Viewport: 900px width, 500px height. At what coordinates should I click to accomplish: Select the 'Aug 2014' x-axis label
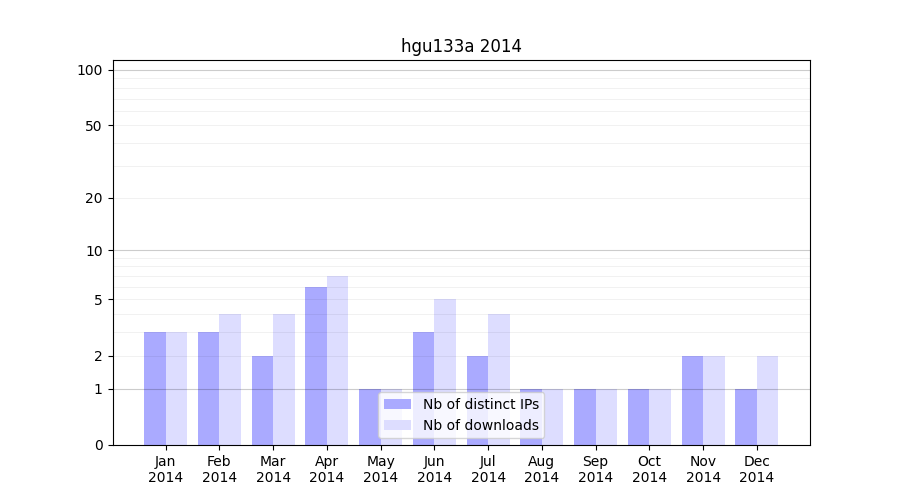(x=542, y=469)
